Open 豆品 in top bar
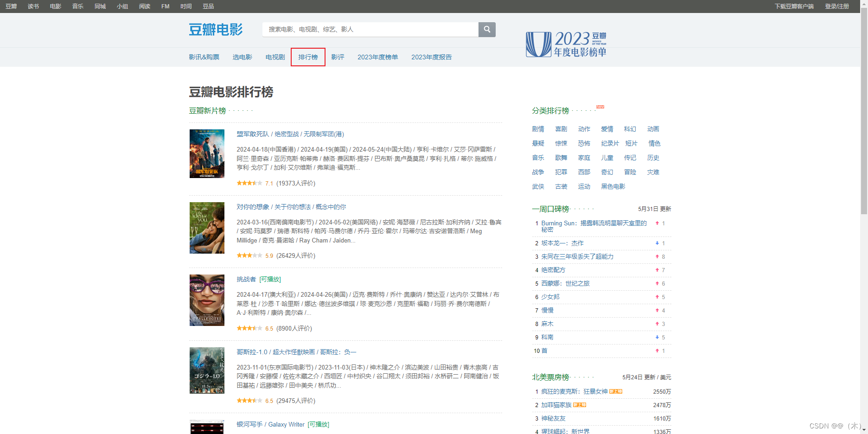This screenshot has height=434, width=868. pyautogui.click(x=208, y=6)
